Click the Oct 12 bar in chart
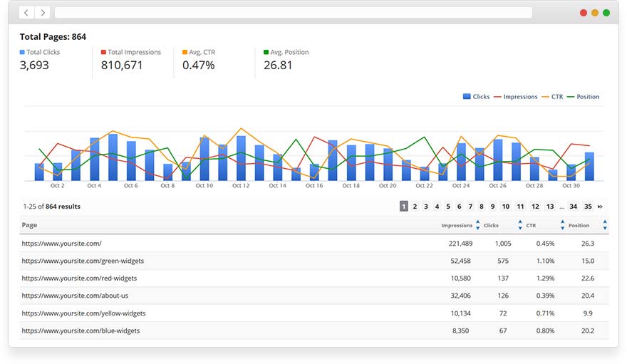The image size is (627, 364). tap(241, 158)
